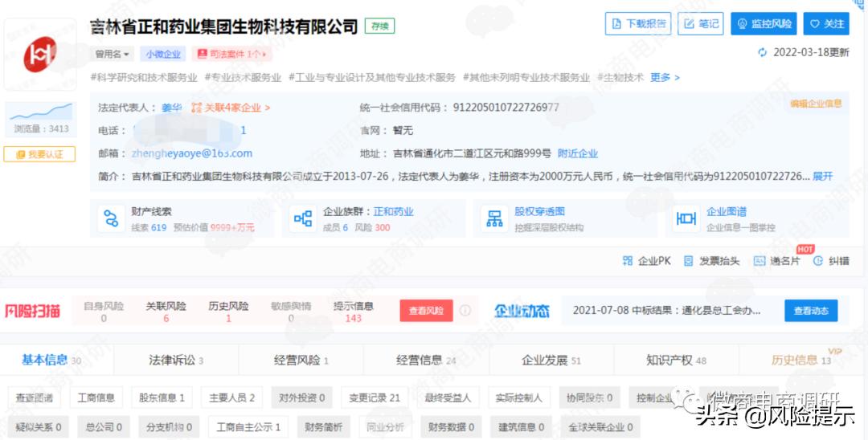The height and width of the screenshot is (440, 868).
Task: Follow the company with 关注
Action: click(x=826, y=24)
